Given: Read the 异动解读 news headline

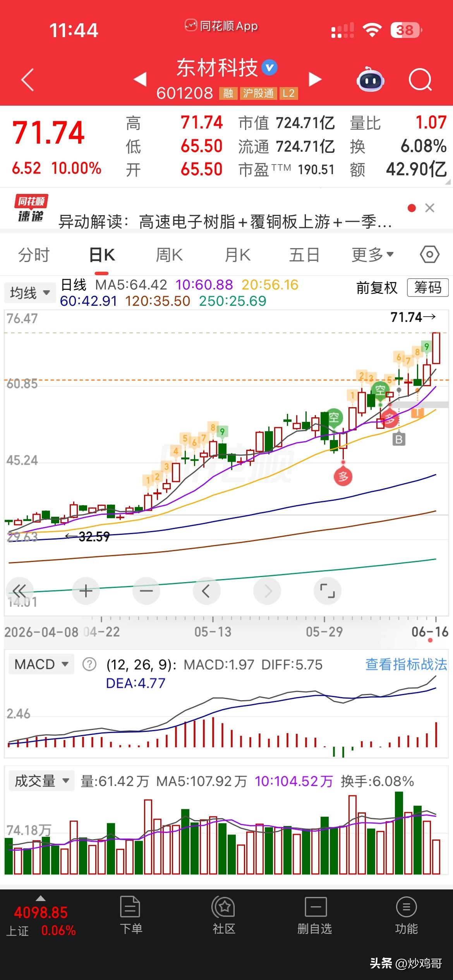Looking at the screenshot, I should pyautogui.click(x=225, y=222).
